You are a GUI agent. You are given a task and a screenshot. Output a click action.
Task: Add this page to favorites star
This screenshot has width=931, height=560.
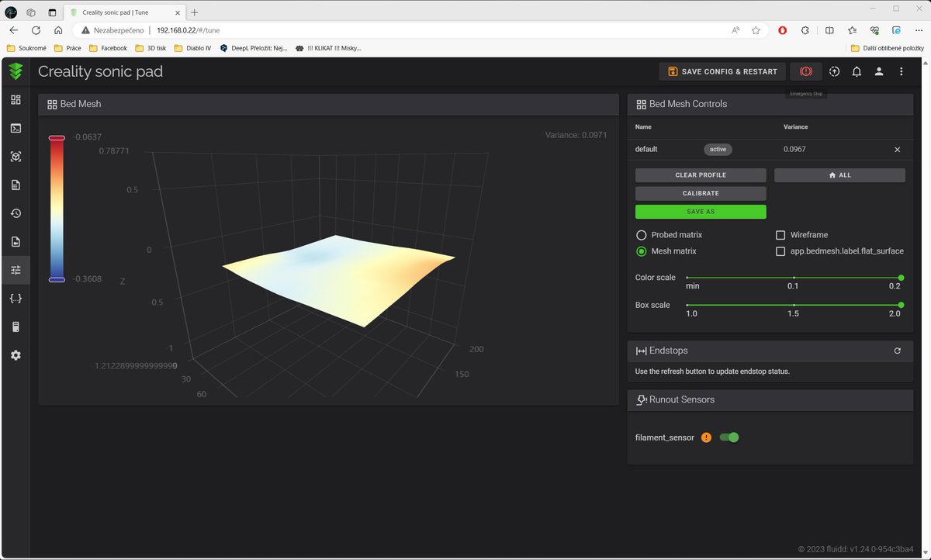(x=756, y=30)
